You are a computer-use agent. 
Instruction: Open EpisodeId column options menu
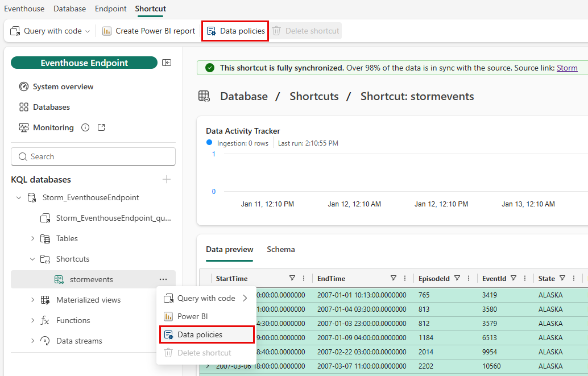click(469, 278)
